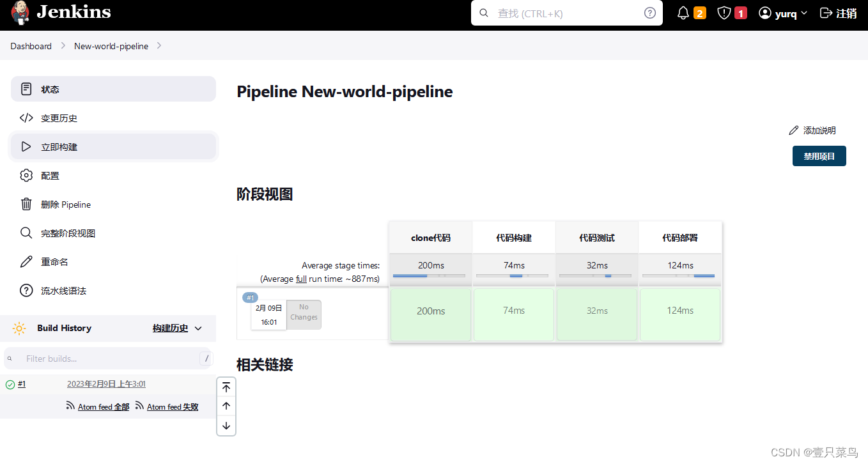The height and width of the screenshot is (464, 868).
Task: Click the slash shortcut key in filter
Action: tap(206, 359)
